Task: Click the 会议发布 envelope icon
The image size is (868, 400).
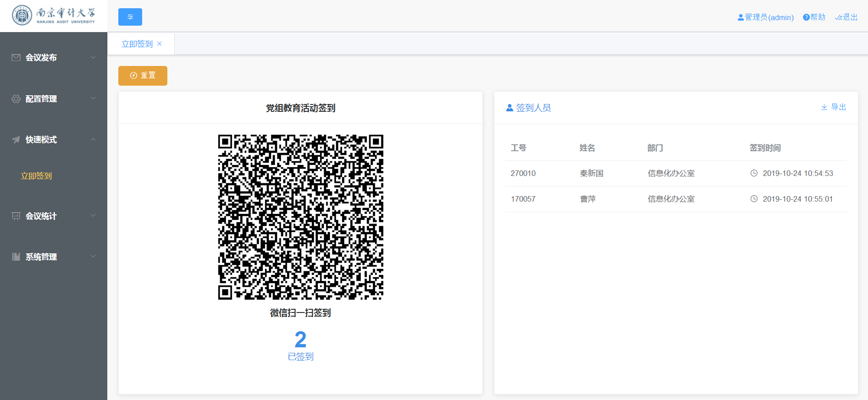Action: pos(16,57)
